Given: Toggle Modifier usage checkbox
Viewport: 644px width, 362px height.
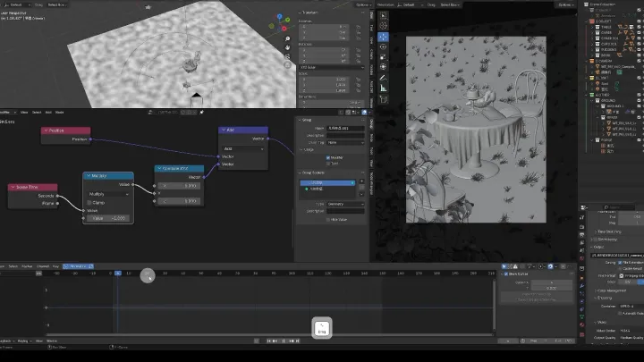Looking at the screenshot, I should [x=327, y=157].
